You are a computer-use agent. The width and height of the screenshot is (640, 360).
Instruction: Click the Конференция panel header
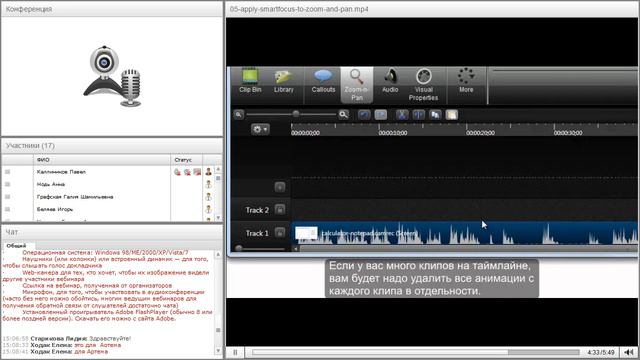(x=112, y=9)
